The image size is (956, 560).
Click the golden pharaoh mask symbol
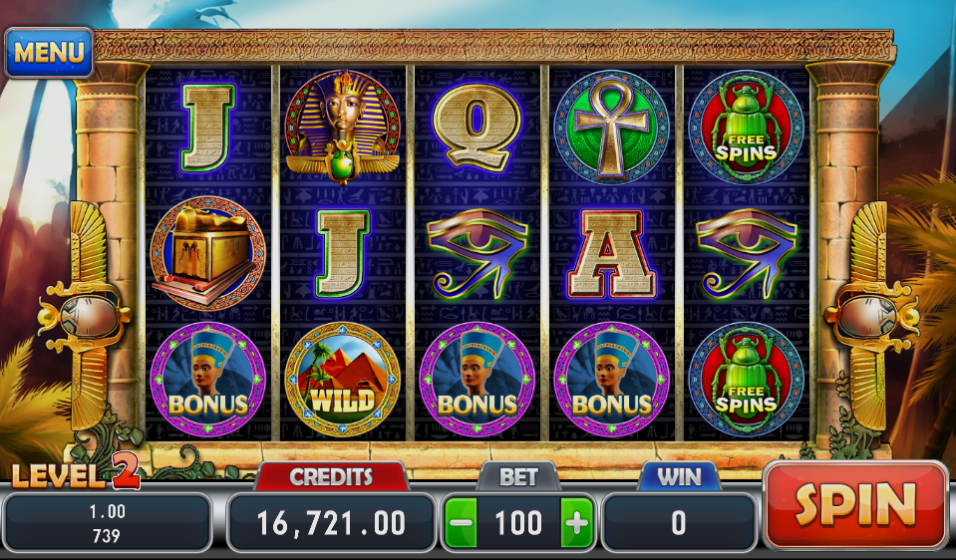(343, 127)
